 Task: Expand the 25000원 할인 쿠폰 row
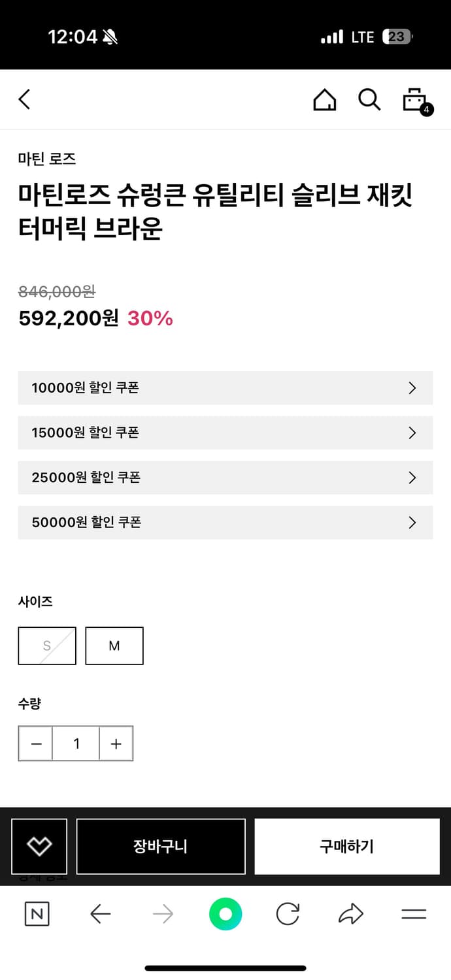[225, 478]
